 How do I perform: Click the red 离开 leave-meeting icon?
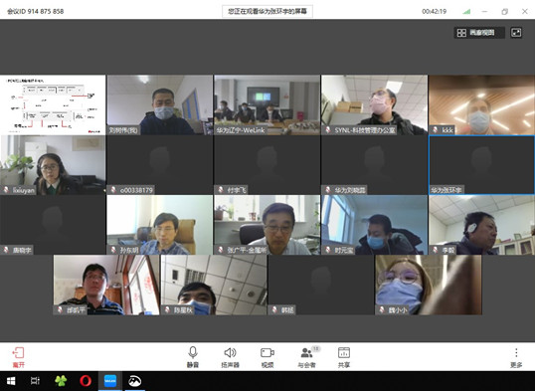point(18,353)
